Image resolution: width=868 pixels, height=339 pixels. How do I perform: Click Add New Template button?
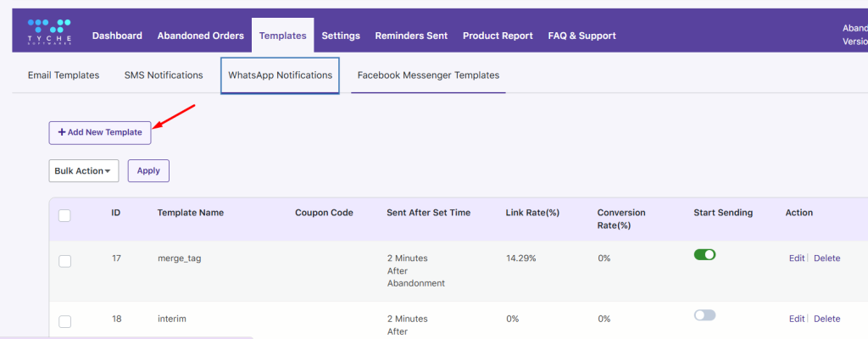[x=100, y=132]
